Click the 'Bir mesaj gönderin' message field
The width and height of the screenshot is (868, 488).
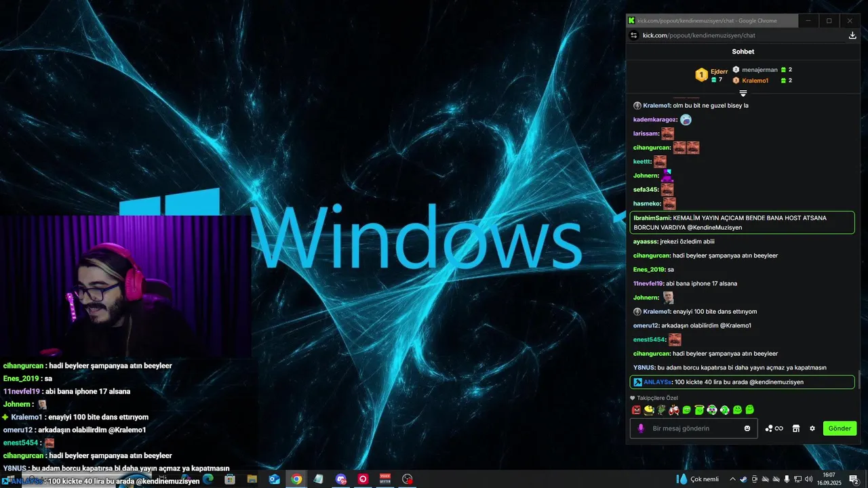pos(695,428)
